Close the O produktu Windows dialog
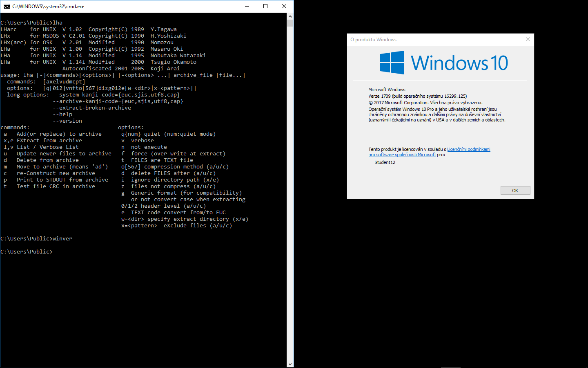The width and height of the screenshot is (588, 368). coord(528,39)
